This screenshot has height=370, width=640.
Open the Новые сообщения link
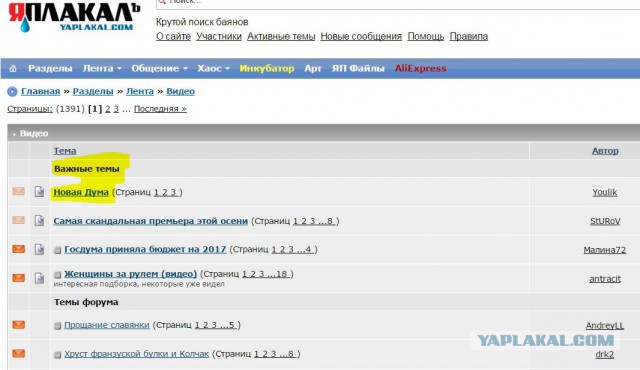click(x=361, y=36)
